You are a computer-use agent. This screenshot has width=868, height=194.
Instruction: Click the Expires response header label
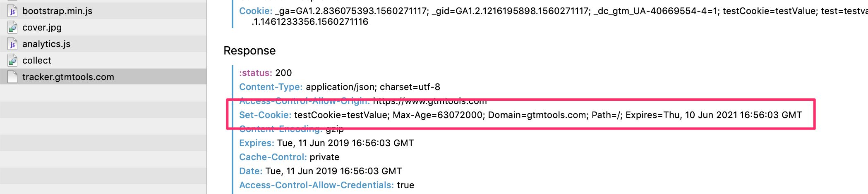click(257, 143)
